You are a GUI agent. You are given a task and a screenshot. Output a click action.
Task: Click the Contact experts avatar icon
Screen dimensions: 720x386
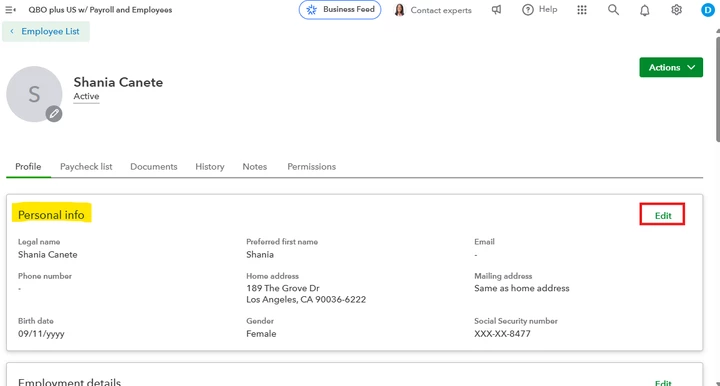pos(399,10)
